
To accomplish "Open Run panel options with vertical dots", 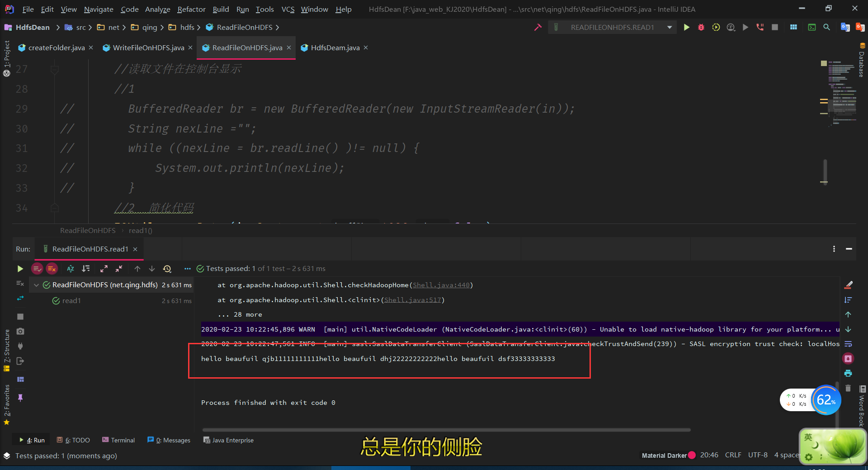I will (834, 249).
